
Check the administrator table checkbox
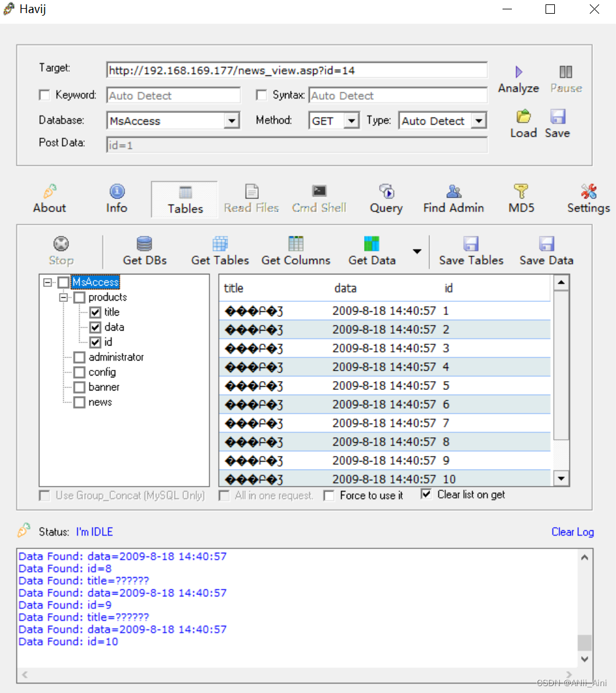pyautogui.click(x=80, y=357)
